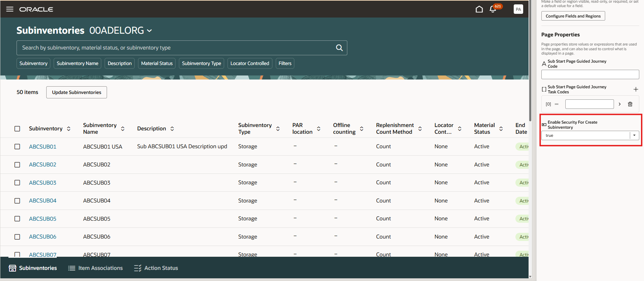This screenshot has width=644, height=281.
Task: Check the ABCSUB02 row checkbox
Action: 17,165
